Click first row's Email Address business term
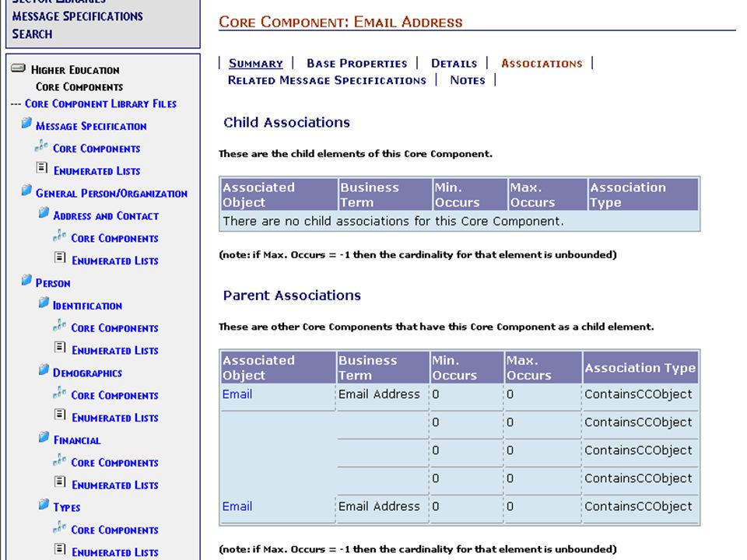The image size is (747, 560). (379, 394)
